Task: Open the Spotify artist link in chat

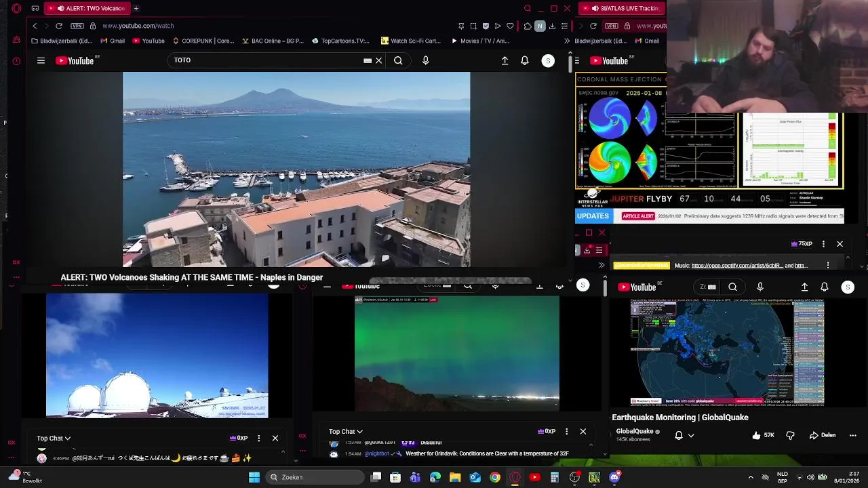Action: 737,266
